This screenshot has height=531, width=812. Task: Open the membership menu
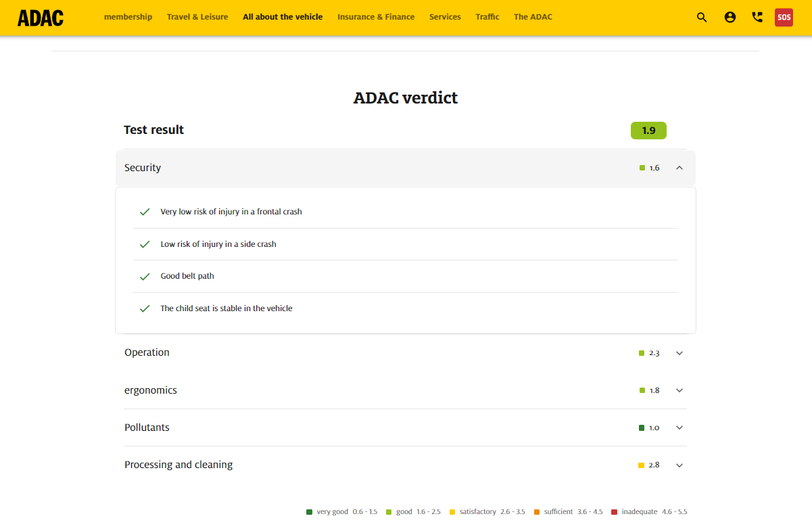tap(128, 17)
